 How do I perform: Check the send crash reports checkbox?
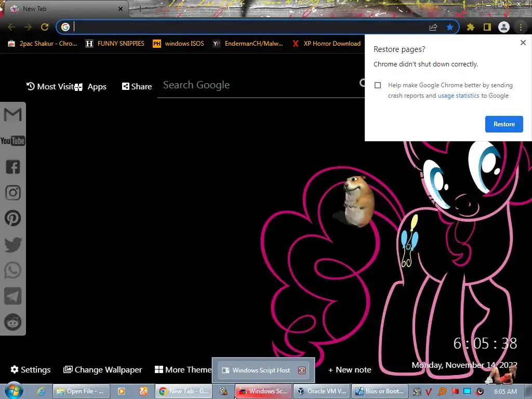point(378,85)
